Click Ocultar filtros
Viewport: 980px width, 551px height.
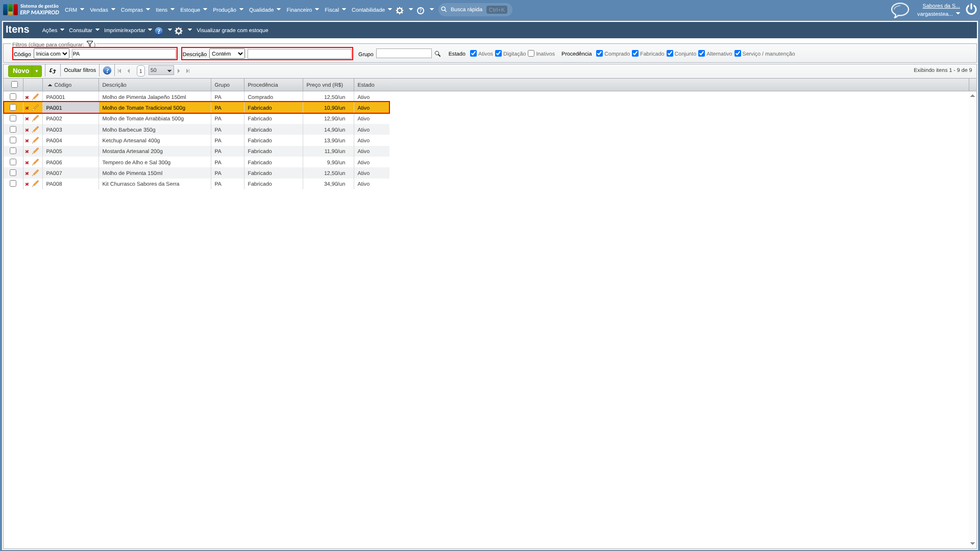[x=80, y=70]
